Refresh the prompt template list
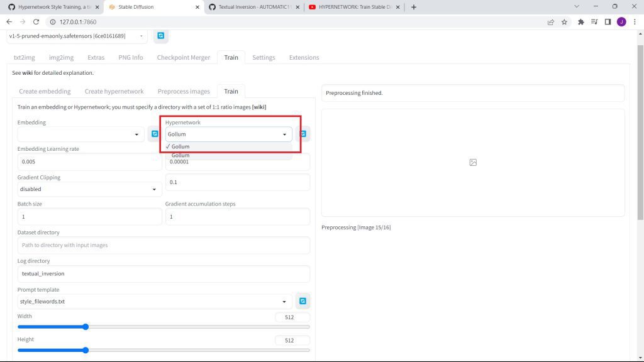This screenshot has height=362, width=644. [303, 301]
